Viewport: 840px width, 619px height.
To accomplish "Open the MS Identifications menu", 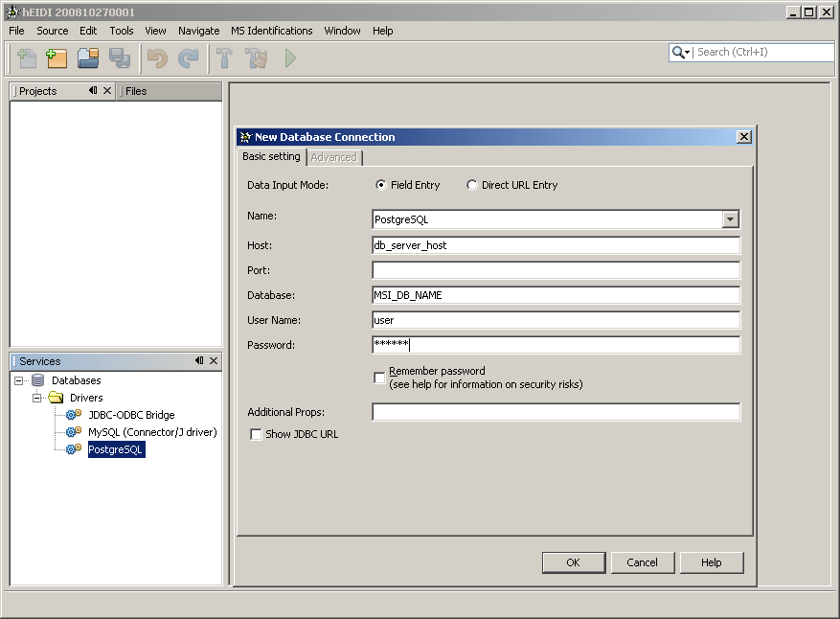I will coord(272,31).
